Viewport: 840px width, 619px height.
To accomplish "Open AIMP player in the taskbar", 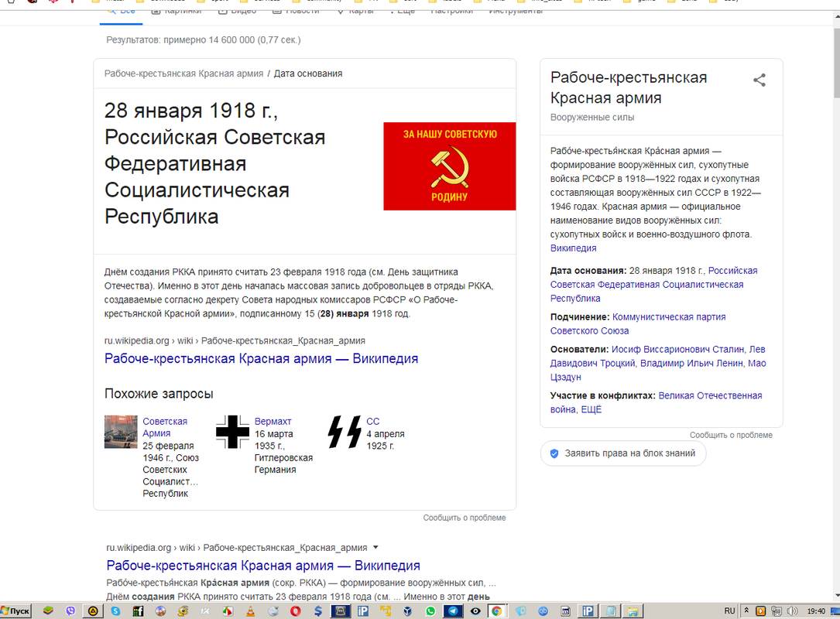I will coord(93,611).
